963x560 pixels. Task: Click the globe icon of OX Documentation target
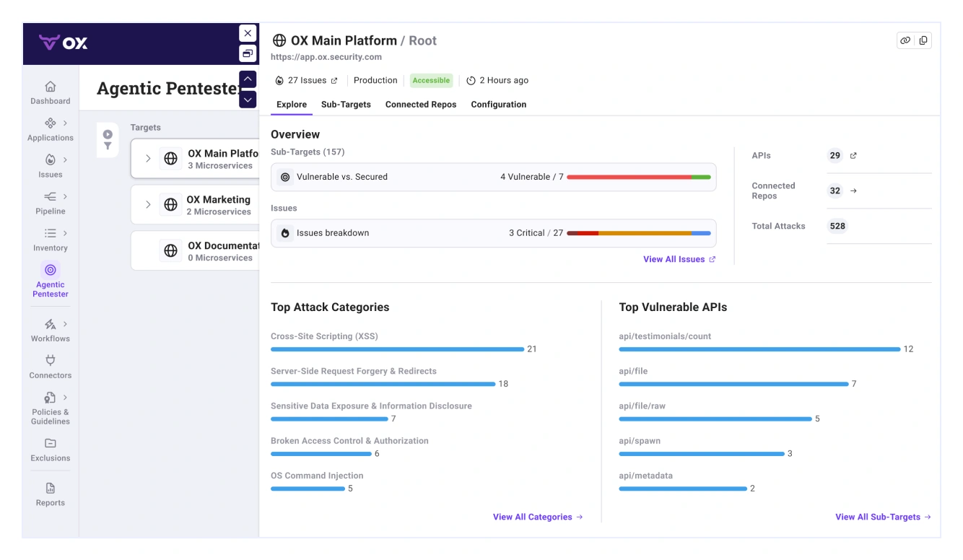170,251
